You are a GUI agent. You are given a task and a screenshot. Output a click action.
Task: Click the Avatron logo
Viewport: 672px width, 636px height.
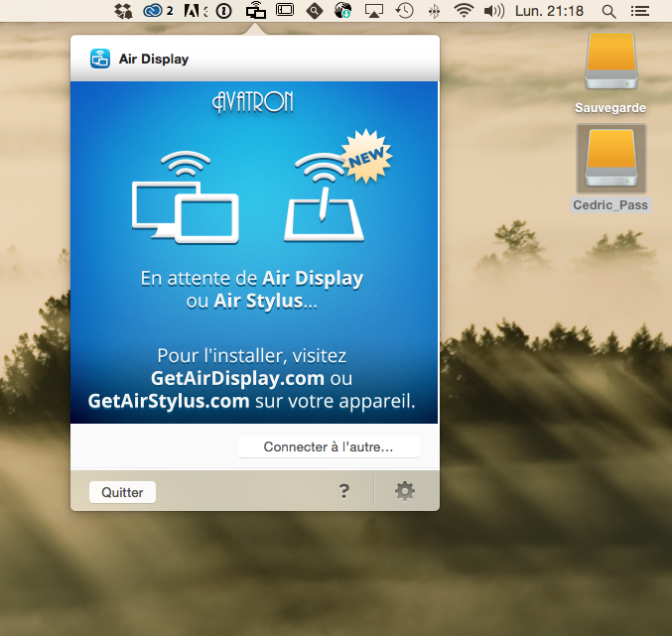click(x=253, y=103)
